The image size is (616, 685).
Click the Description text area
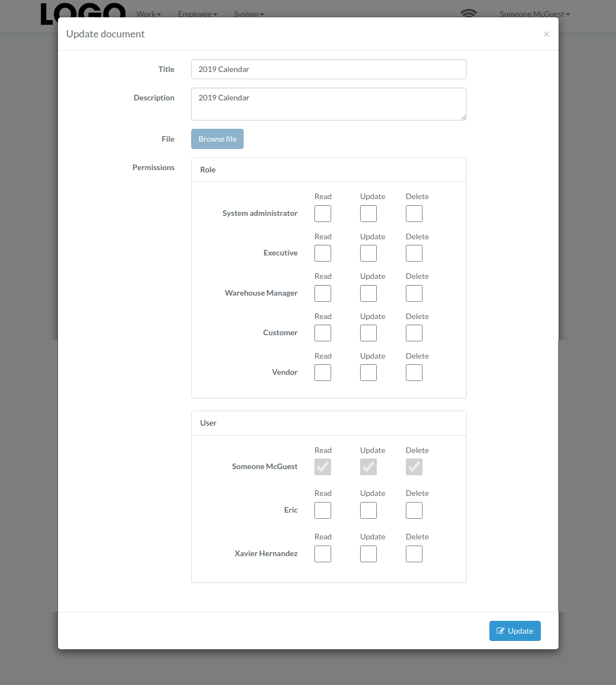pyautogui.click(x=329, y=104)
